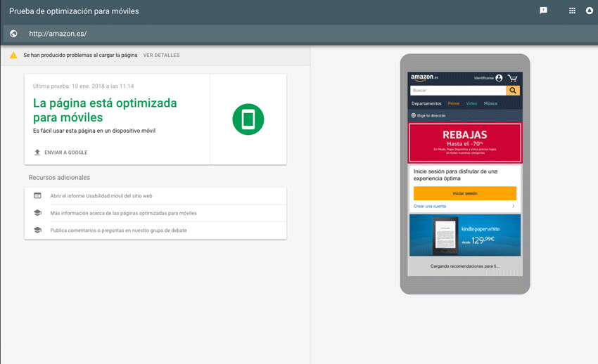This screenshot has height=364, width=598.
Task: Click Iniciar sesión button in preview
Action: point(465,193)
